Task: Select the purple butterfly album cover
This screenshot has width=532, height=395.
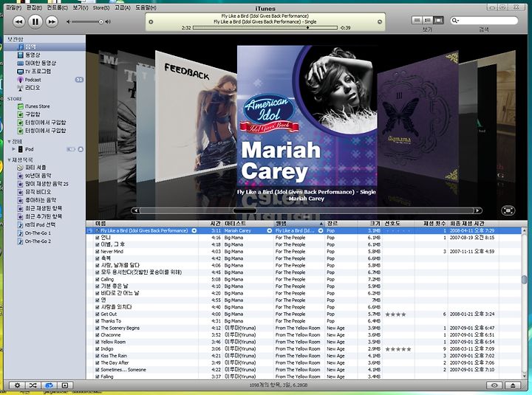Action: 417,115
